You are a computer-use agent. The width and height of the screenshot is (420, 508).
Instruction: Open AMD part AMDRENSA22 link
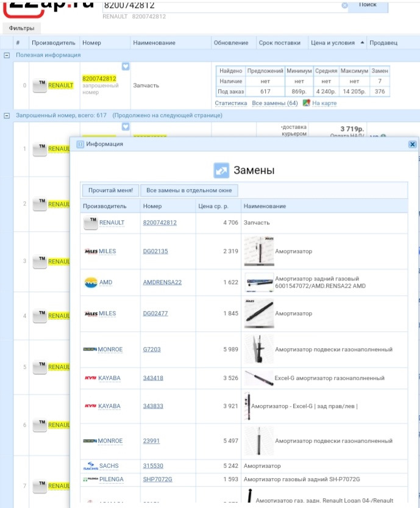tap(162, 282)
